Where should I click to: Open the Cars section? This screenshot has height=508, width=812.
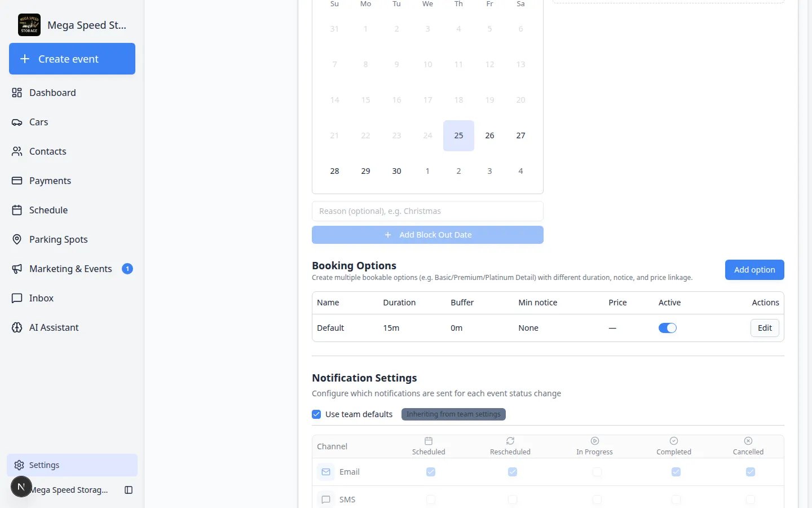[72, 122]
